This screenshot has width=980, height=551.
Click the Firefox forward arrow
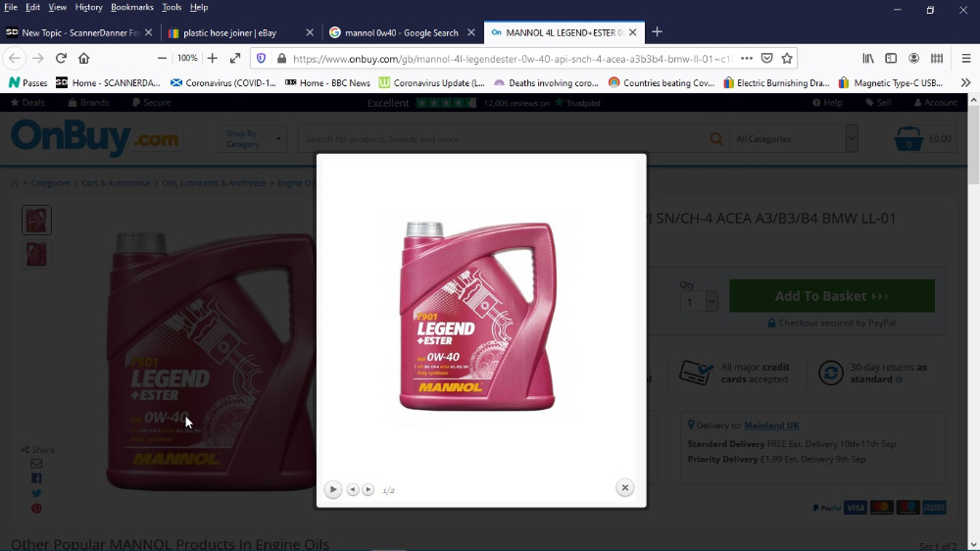pos(38,58)
